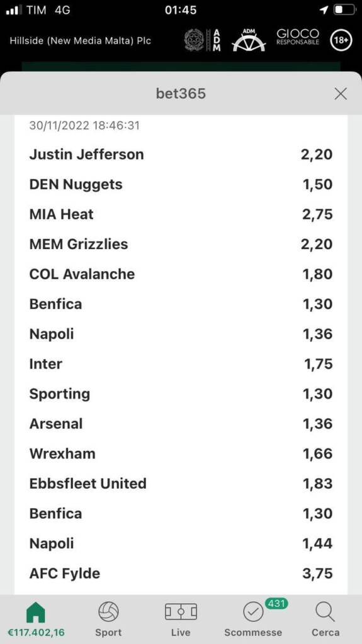362x644 pixels.
Task: Select the Justin Jefferson selection row
Action: pos(181,155)
